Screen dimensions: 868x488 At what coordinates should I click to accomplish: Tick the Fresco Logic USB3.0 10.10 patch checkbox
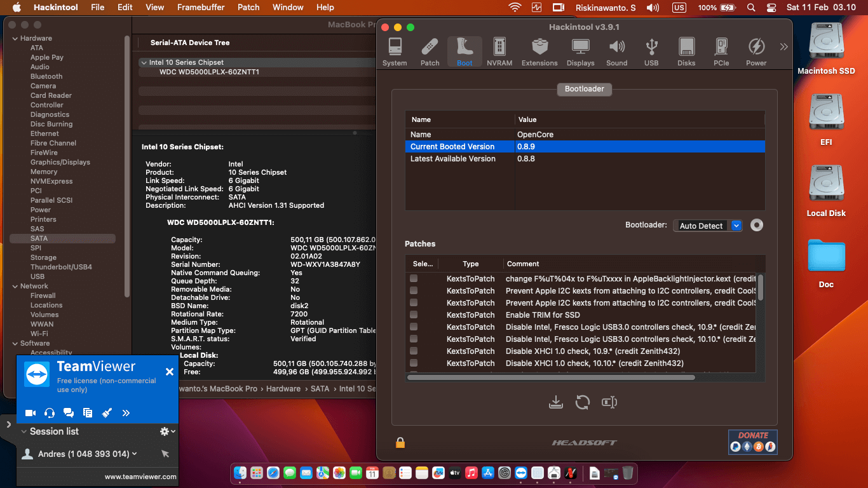point(414,339)
